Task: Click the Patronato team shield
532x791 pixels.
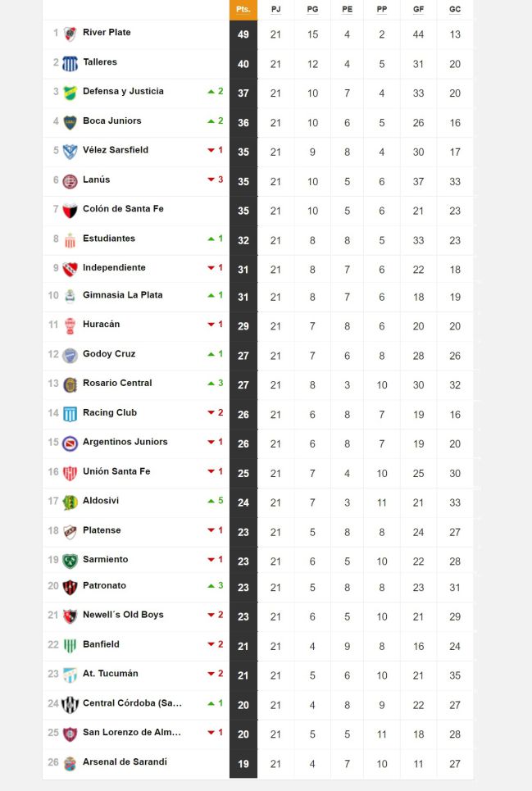Action: click(x=70, y=587)
